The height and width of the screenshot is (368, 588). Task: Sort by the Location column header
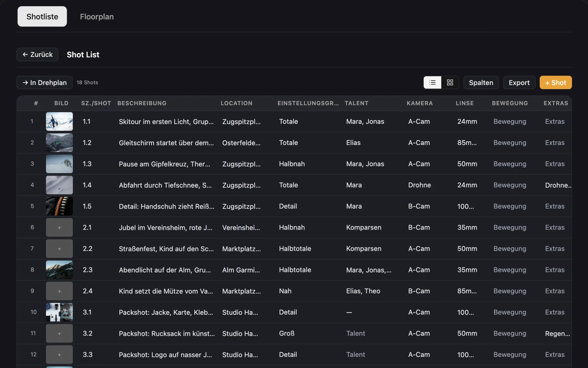(237, 103)
